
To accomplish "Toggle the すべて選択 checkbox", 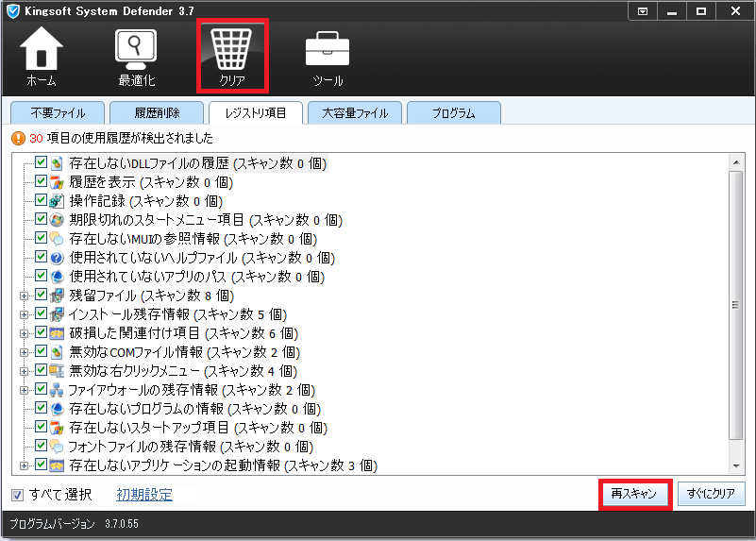I will 18,495.
